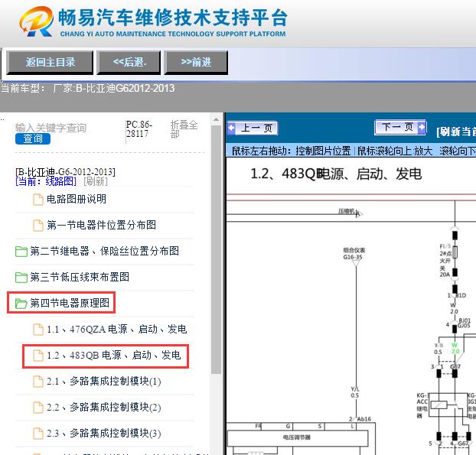The width and height of the screenshot is (476, 455).
Task: Click the page icon beside 多路集成控制模块(2)
Action: coord(38,408)
